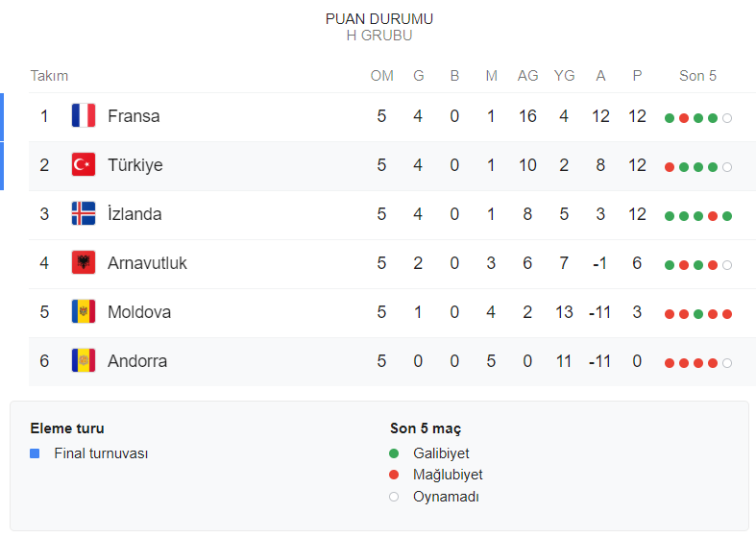
Task: Open the Moldova team row
Action: pyautogui.click(x=137, y=312)
